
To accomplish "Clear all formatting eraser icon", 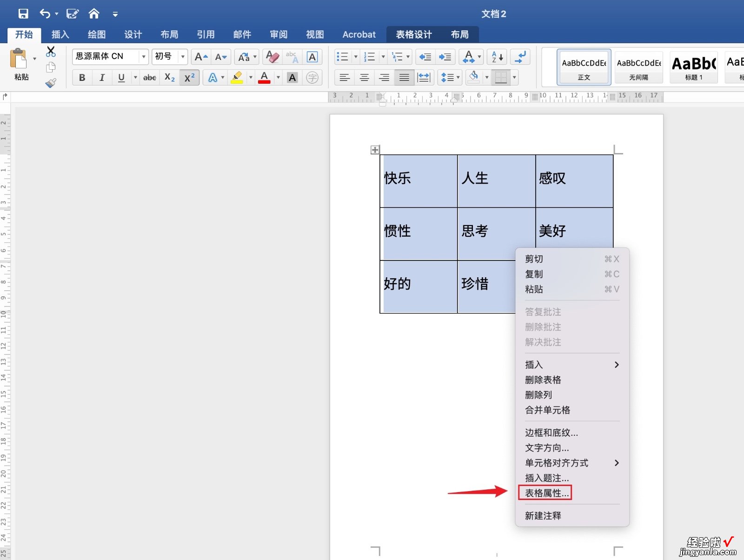I will tap(272, 57).
